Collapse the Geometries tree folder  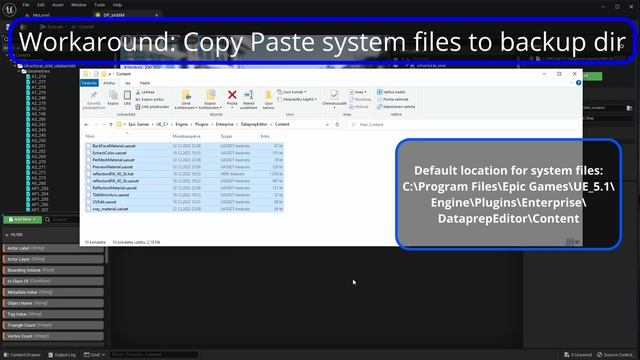19,71
